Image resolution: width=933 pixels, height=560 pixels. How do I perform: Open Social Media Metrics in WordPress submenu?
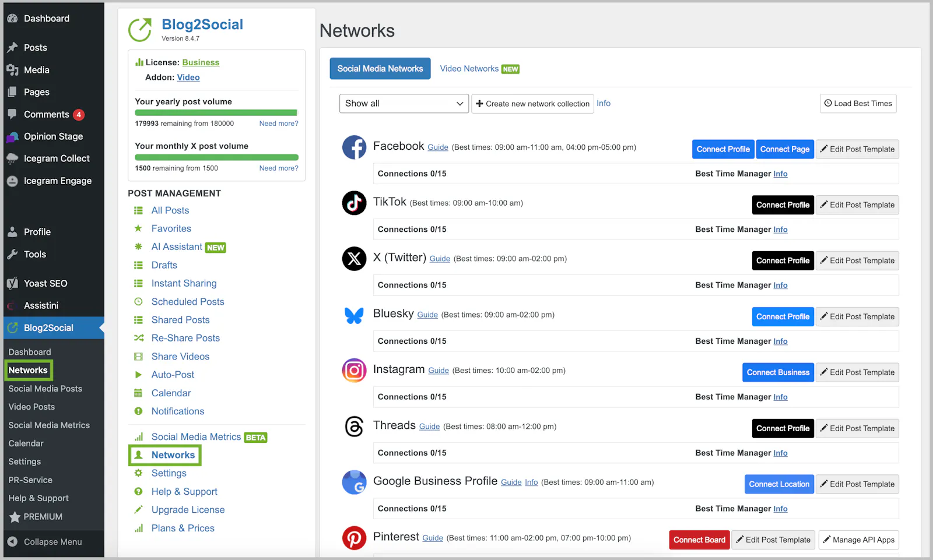49,425
